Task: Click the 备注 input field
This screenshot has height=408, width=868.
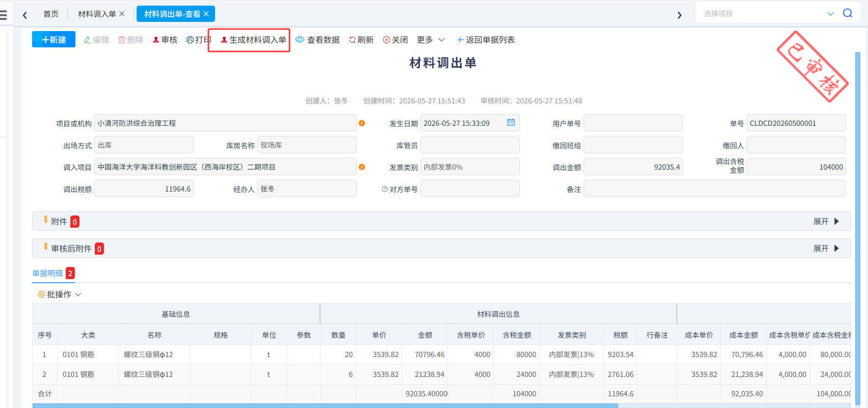Action: point(715,188)
